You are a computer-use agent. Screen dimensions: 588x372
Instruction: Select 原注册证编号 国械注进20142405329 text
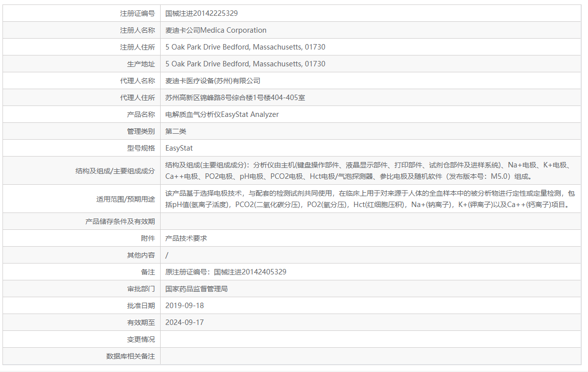(226, 272)
